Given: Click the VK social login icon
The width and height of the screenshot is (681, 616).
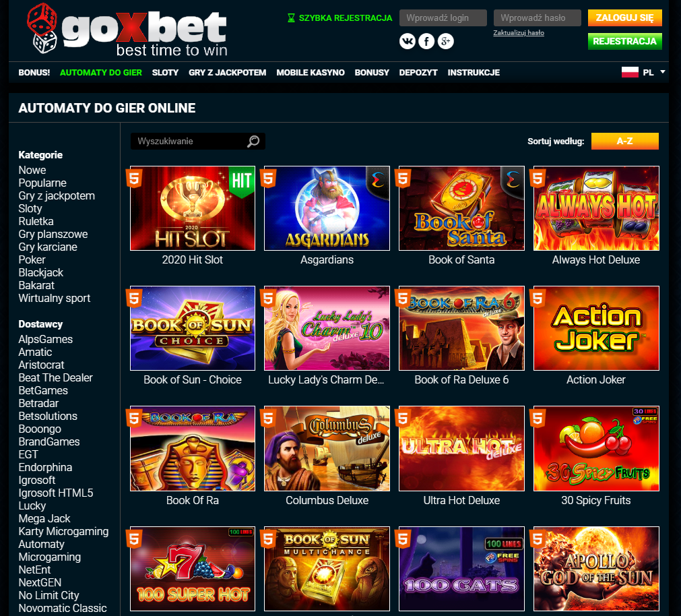Looking at the screenshot, I should [x=408, y=41].
